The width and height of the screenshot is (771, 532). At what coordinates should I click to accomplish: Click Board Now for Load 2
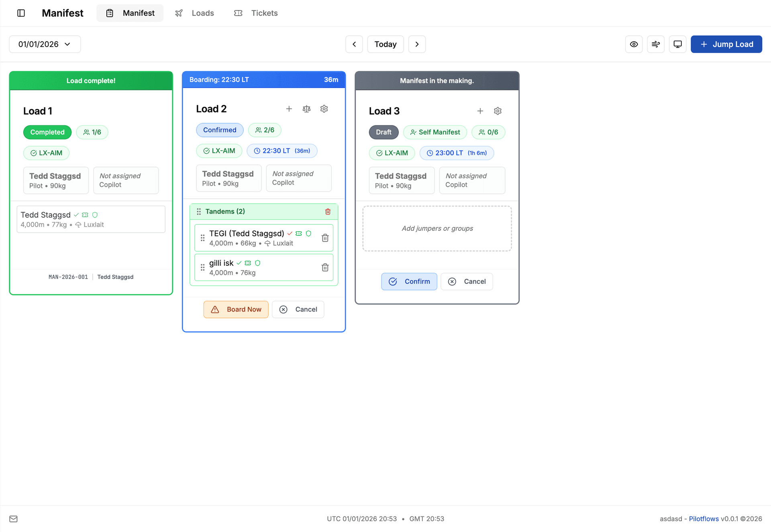236,309
